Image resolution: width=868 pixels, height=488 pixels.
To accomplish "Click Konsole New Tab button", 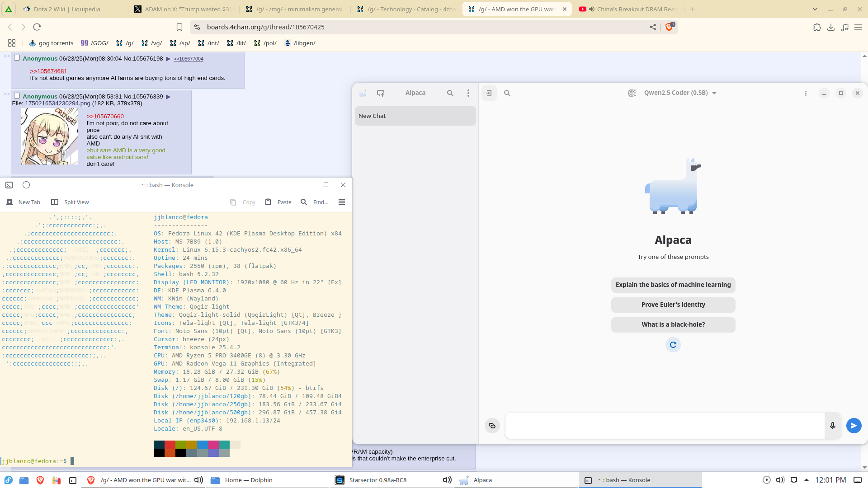I will coord(23,202).
